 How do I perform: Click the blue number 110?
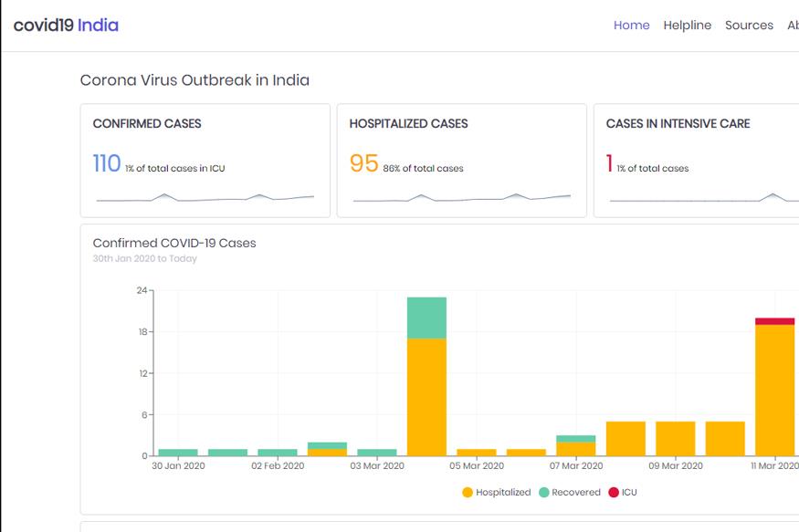107,163
